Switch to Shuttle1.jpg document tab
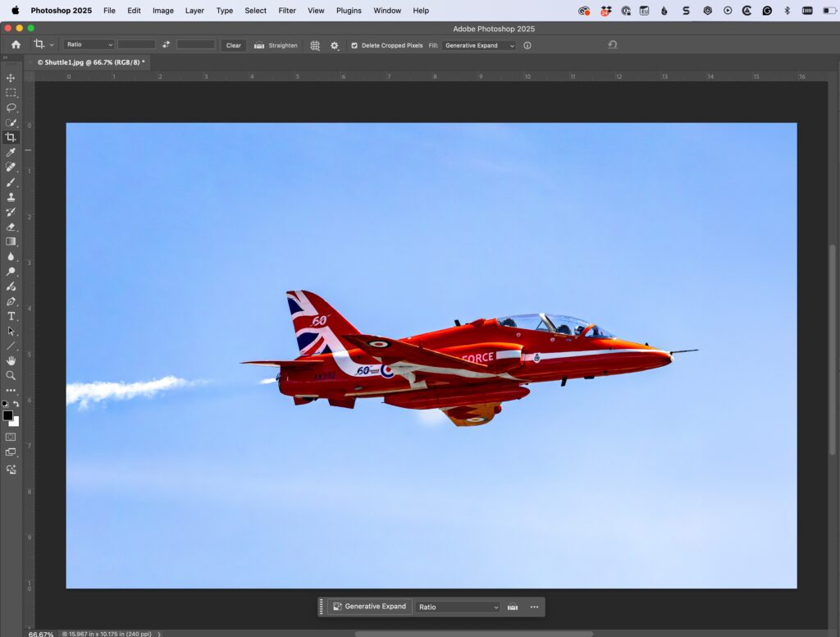 90,62
